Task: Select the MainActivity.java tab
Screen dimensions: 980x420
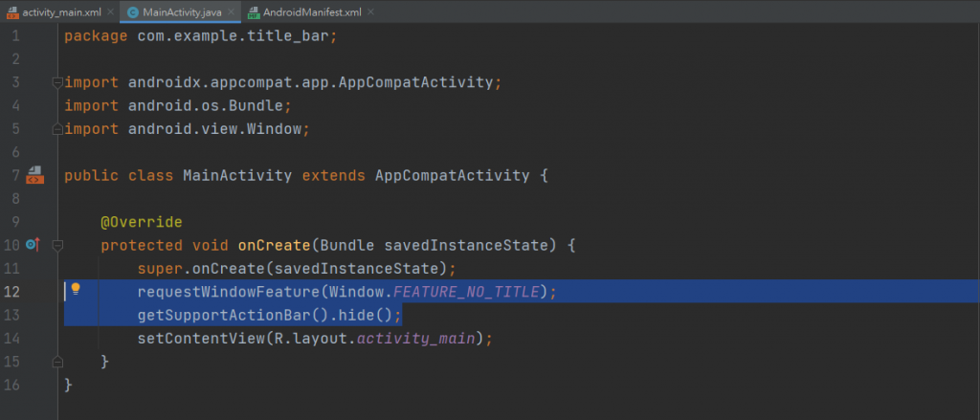Action: click(179, 11)
